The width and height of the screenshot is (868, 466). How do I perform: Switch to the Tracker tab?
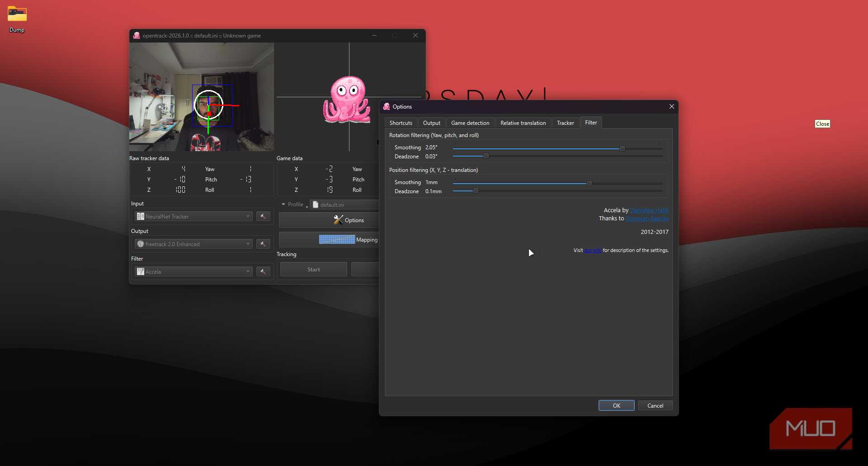pyautogui.click(x=565, y=123)
